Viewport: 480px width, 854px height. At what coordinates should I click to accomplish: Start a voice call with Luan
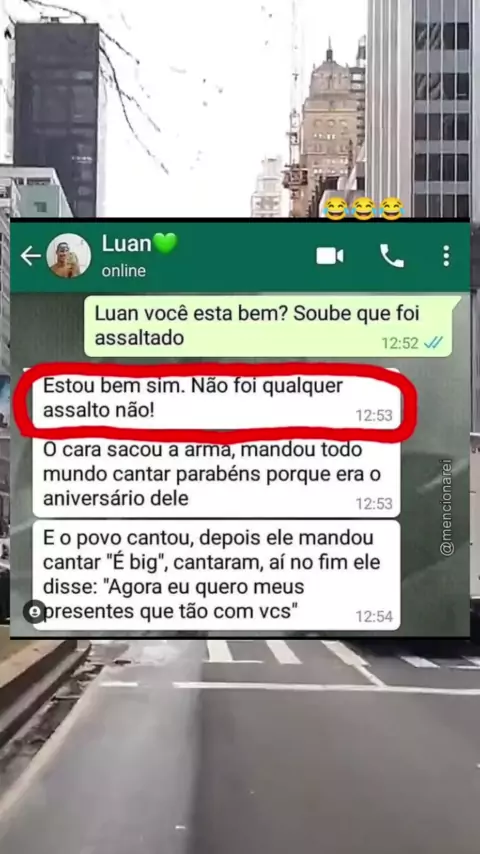pos(392,255)
